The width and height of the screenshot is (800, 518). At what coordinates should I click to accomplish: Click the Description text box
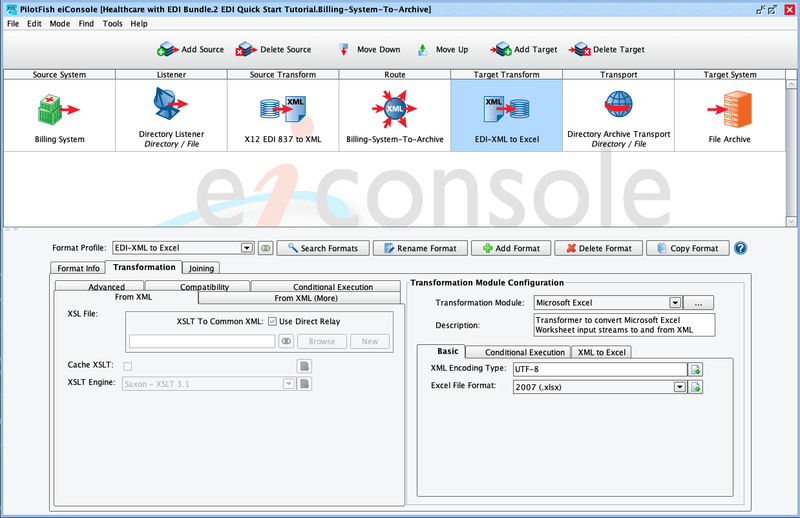[624, 325]
